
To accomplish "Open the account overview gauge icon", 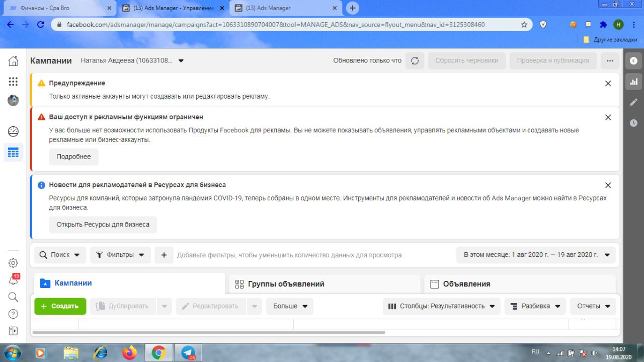I will point(13,131).
